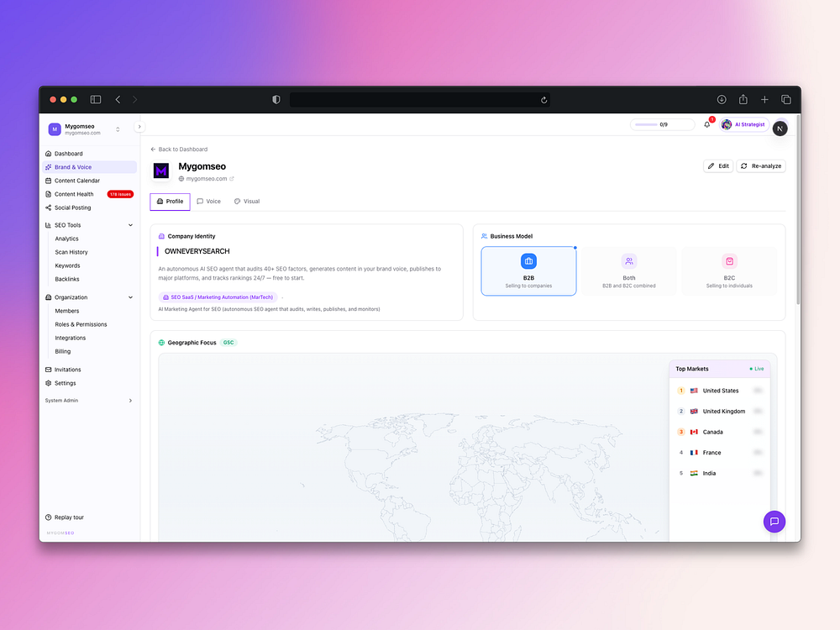The height and width of the screenshot is (630, 840).
Task: Click the browser share icon
Action: [x=743, y=99]
